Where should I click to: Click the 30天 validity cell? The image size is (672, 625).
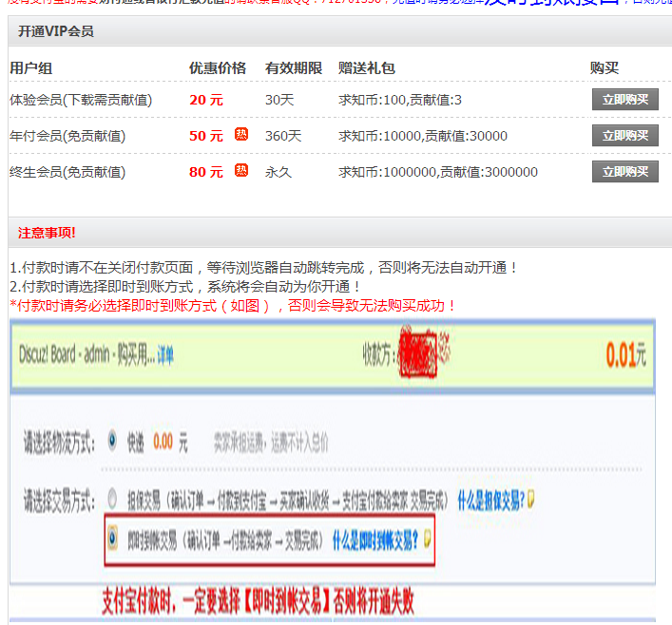coord(279,100)
